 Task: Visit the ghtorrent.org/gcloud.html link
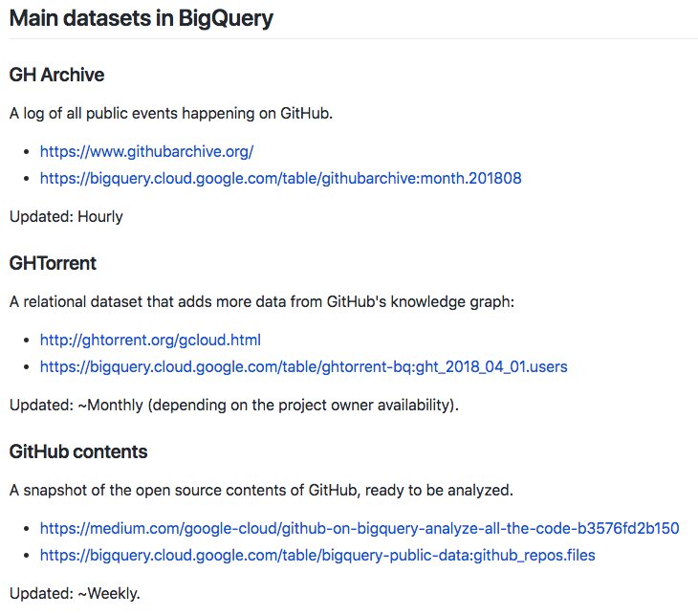[150, 341]
